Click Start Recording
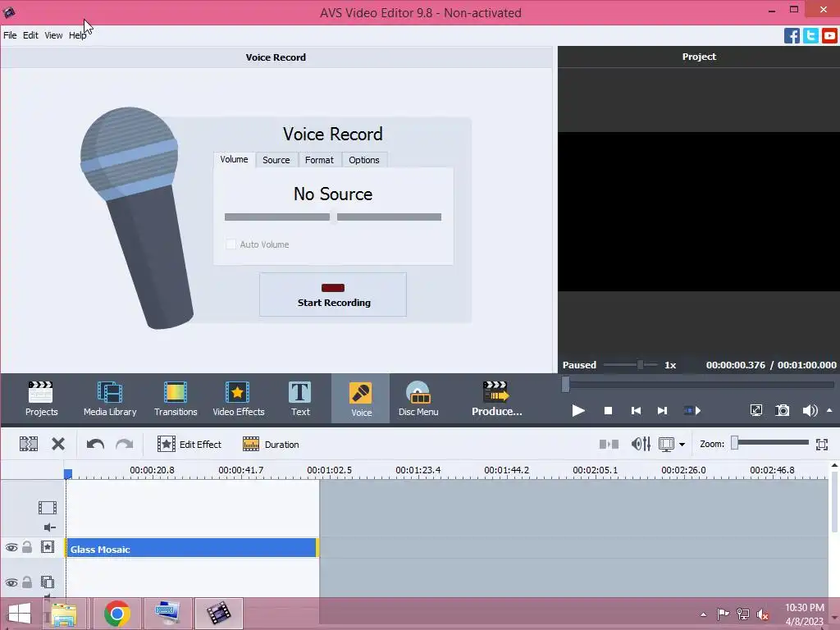The height and width of the screenshot is (630, 840). (x=333, y=294)
